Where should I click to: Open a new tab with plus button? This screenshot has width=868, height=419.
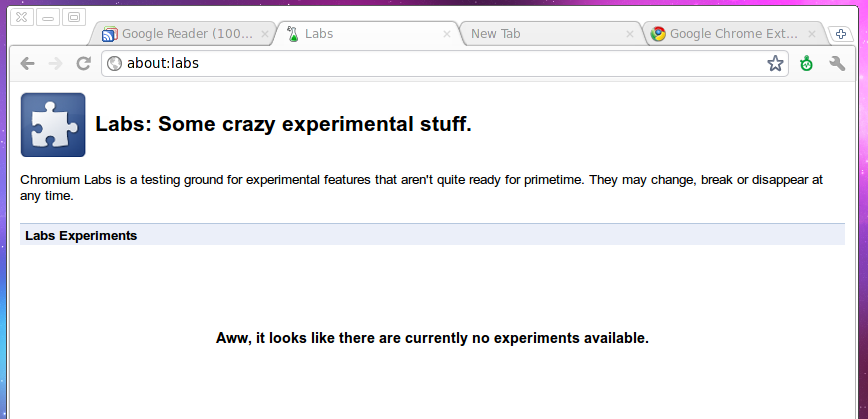[841, 33]
